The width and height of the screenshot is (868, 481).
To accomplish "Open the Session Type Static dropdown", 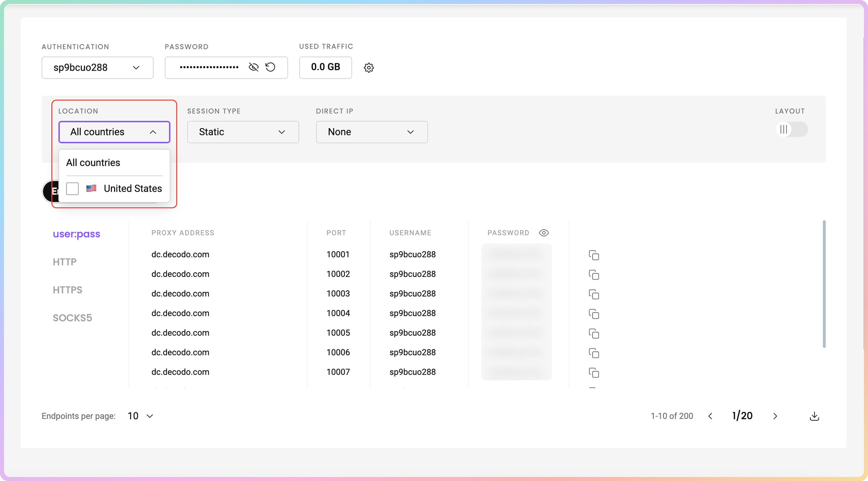I will click(243, 132).
